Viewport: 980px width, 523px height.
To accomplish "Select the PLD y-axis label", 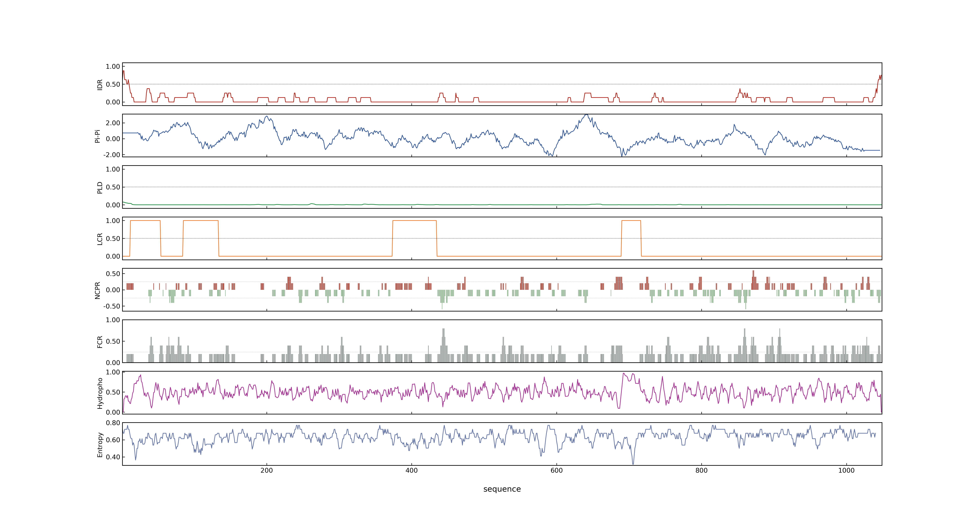I will coord(100,187).
